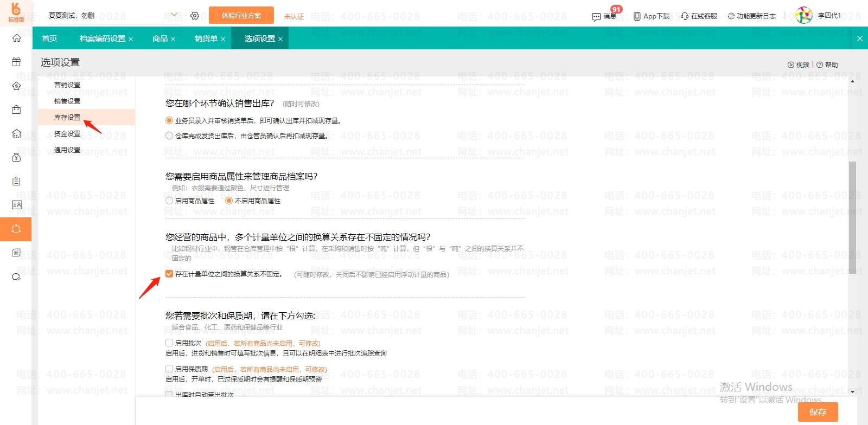868x425 pixels.
Task: Click the gear icon beside account name
Action: [x=195, y=16]
